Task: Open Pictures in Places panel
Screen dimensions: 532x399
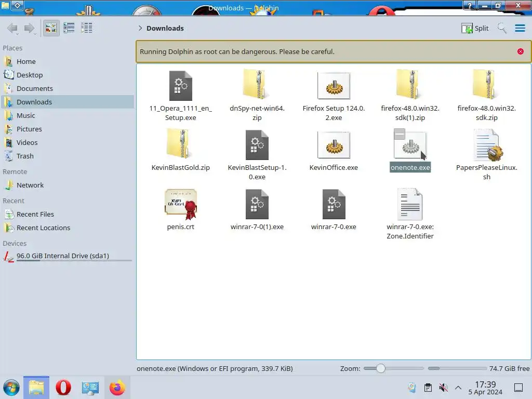Action: [68, 129]
